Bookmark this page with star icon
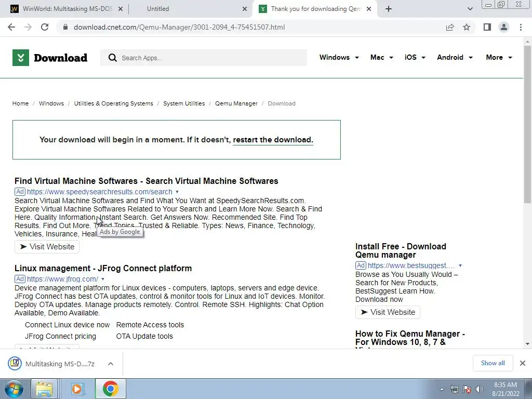Image resolution: width=532 pixels, height=399 pixels. [x=467, y=27]
